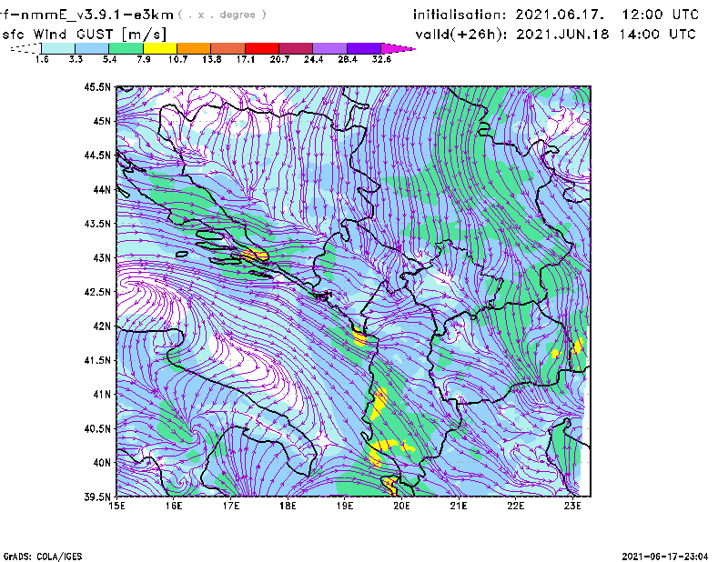
Task: Click the 'valid(+26h):' label
Action: [x=460, y=35]
